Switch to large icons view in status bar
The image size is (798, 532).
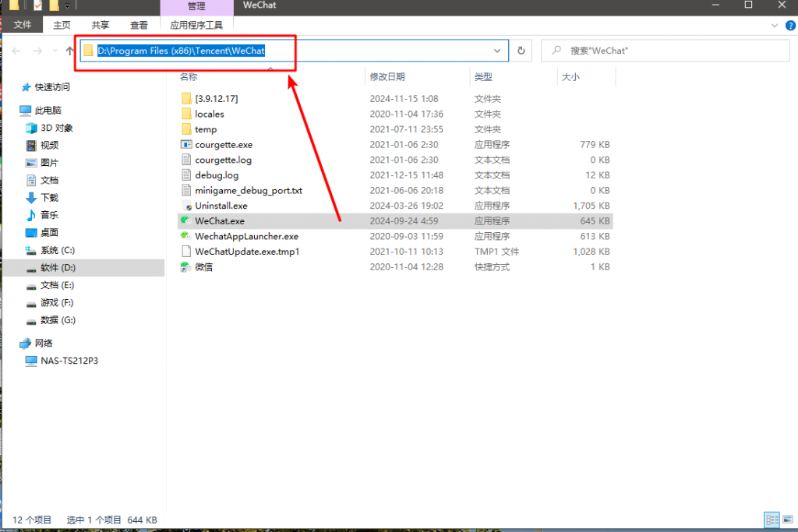click(x=786, y=520)
